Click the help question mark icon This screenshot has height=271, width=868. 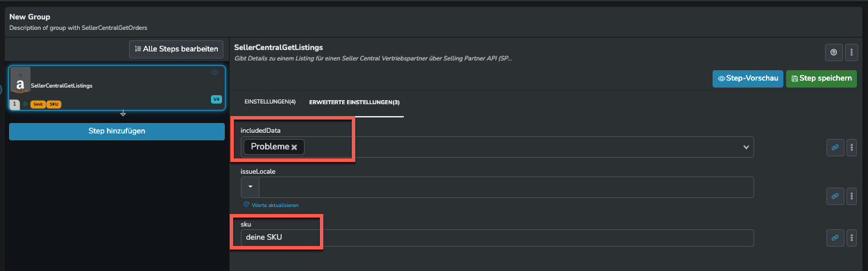[833, 52]
